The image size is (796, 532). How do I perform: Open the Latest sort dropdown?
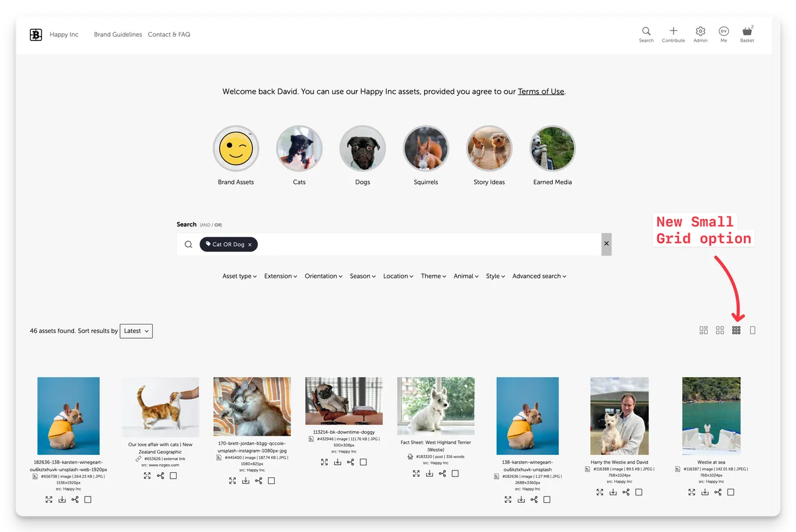(136, 331)
